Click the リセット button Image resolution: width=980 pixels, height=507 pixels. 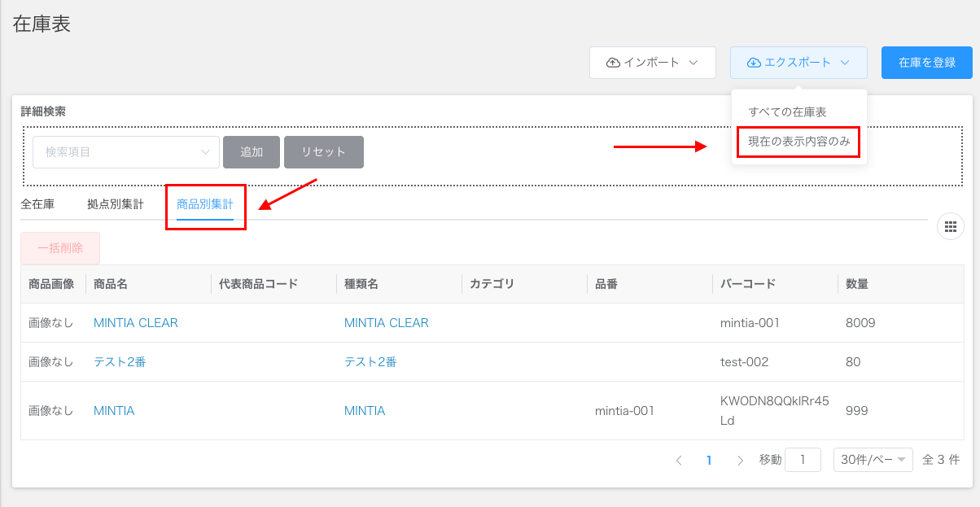click(324, 152)
